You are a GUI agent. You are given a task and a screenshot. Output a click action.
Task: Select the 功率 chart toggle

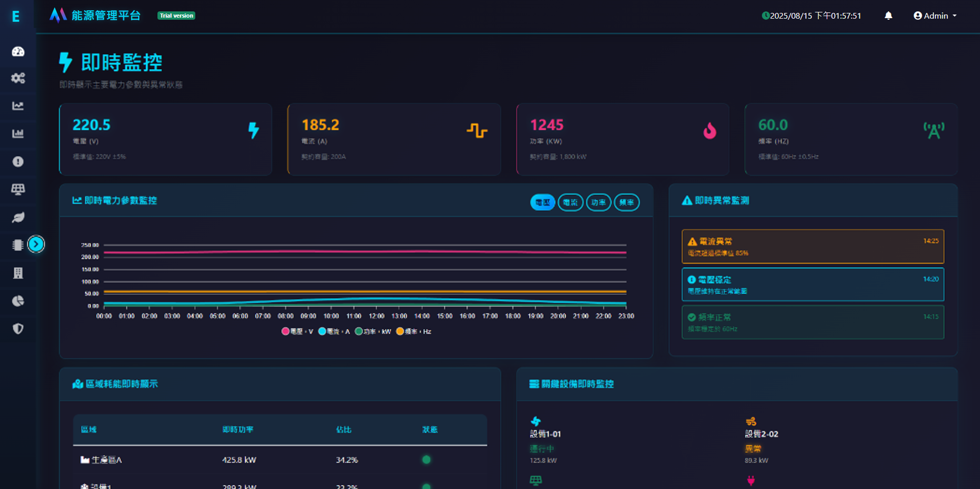click(598, 202)
